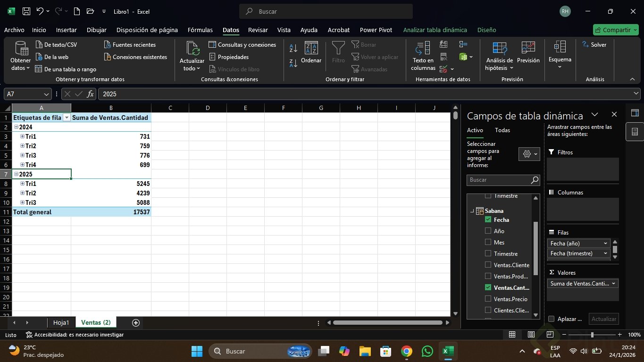Screen dimensions: 644x362
Task: Check the Año field checkbox
Action: pyautogui.click(x=488, y=231)
